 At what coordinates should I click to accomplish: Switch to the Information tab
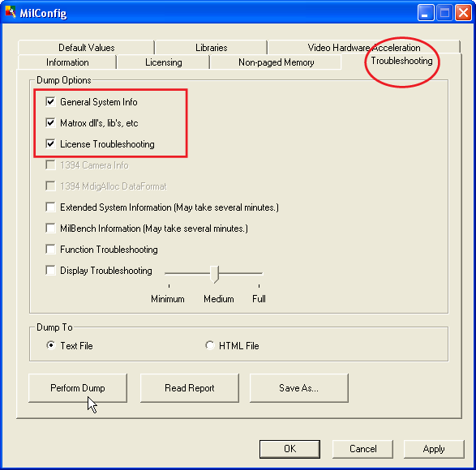pos(67,62)
